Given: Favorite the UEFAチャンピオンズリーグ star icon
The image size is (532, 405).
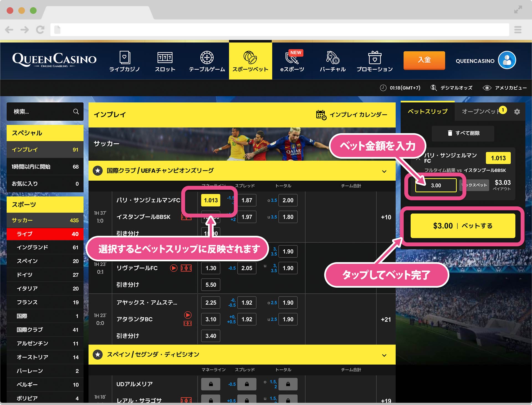Looking at the screenshot, I should tap(98, 171).
